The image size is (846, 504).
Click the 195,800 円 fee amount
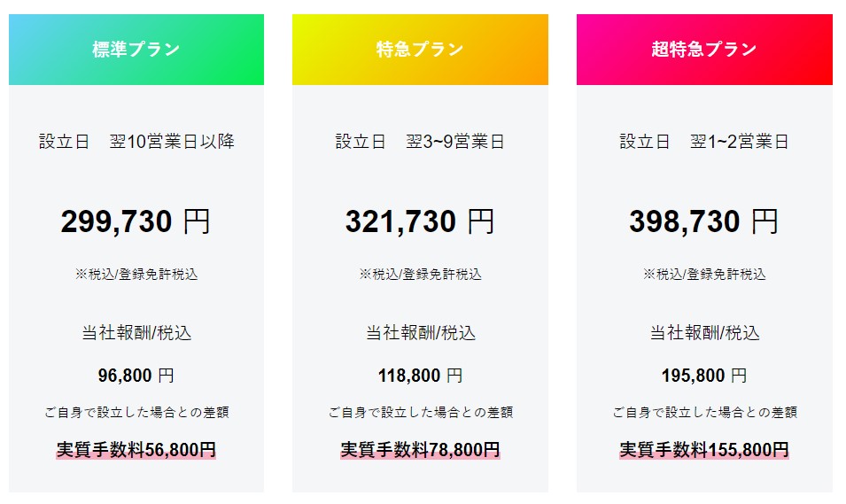click(704, 375)
